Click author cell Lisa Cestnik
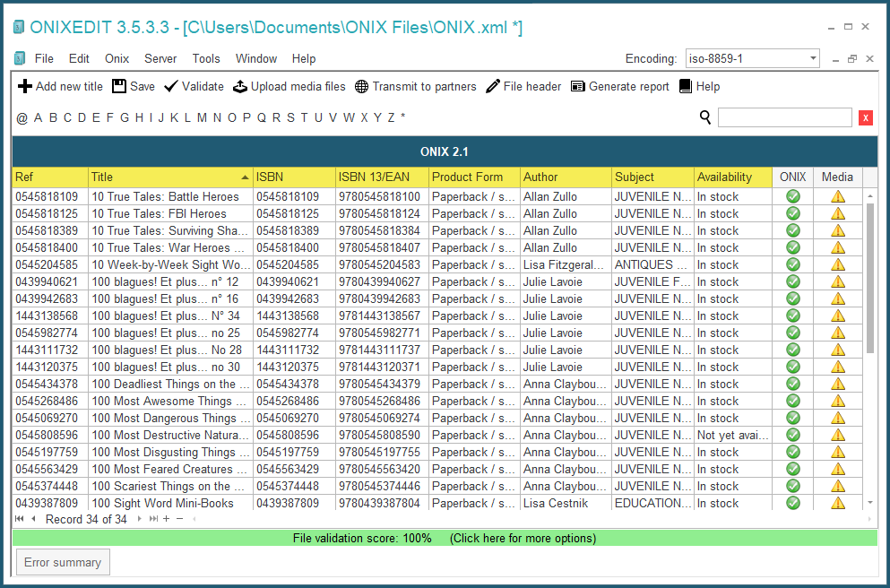The image size is (890, 588). click(x=566, y=503)
